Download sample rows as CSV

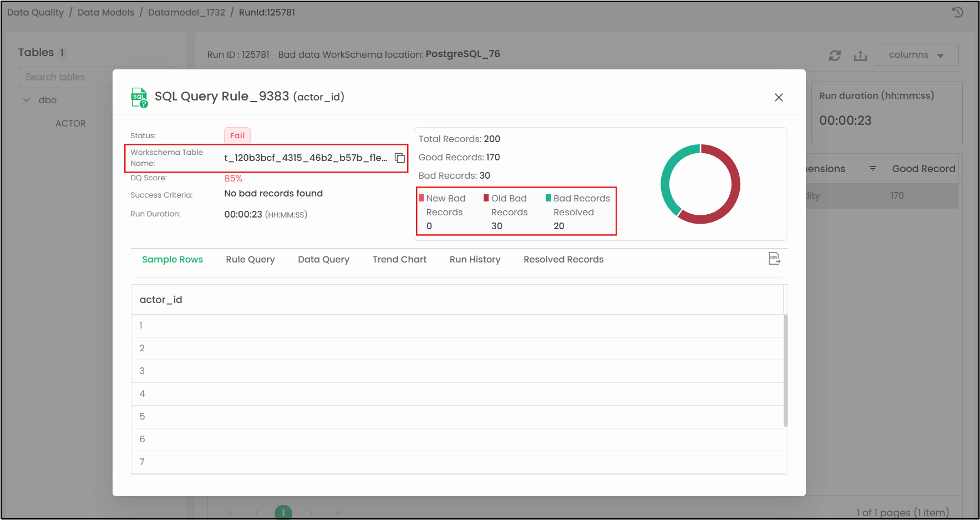point(774,259)
